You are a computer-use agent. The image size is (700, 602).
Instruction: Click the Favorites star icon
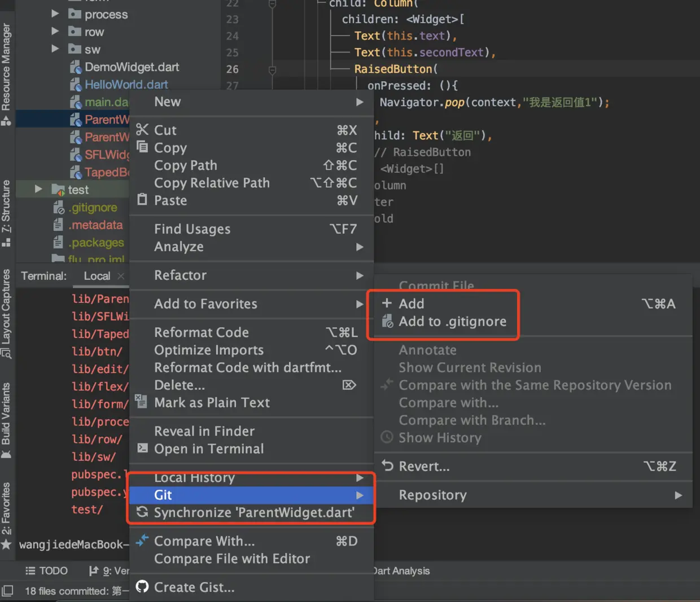[x=6, y=544]
